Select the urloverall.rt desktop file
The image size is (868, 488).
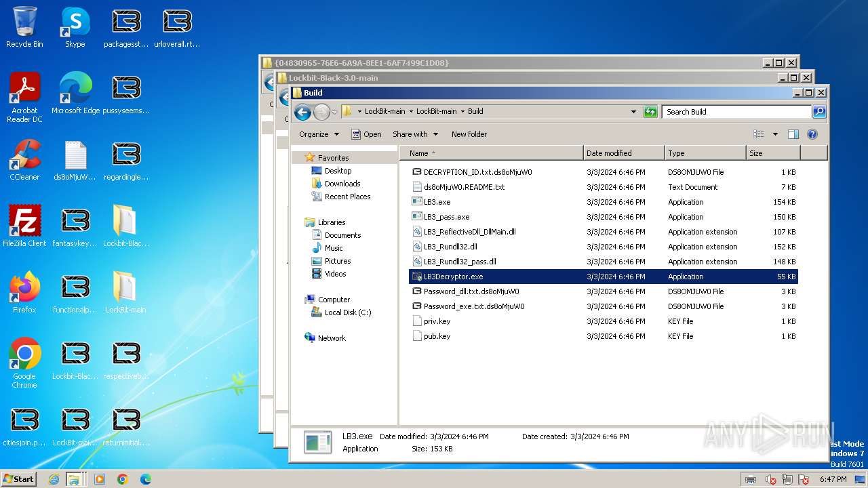click(x=177, y=27)
